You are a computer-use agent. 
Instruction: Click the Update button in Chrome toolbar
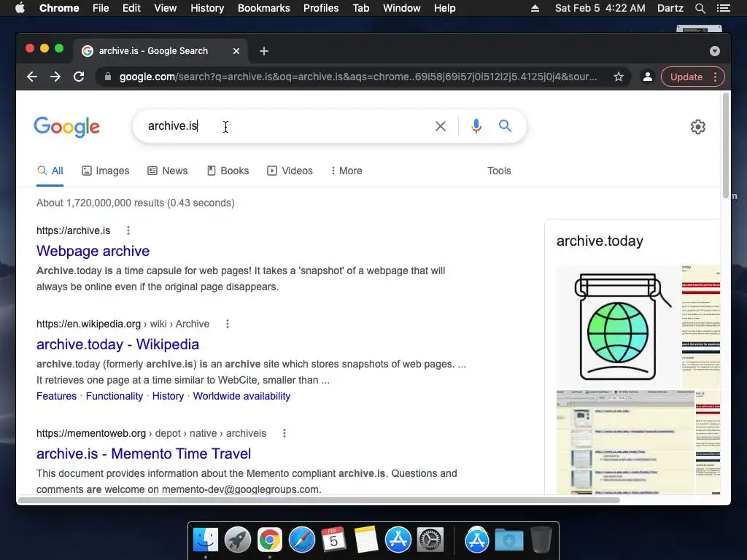pyautogui.click(x=686, y=77)
